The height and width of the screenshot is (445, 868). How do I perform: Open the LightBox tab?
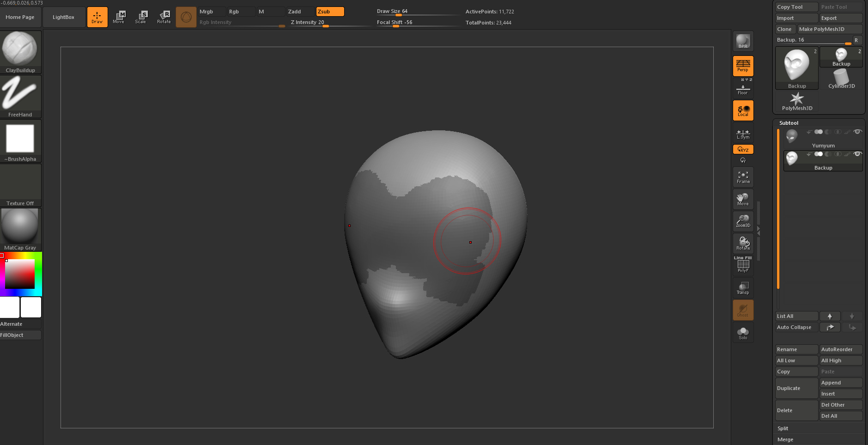[x=63, y=17]
